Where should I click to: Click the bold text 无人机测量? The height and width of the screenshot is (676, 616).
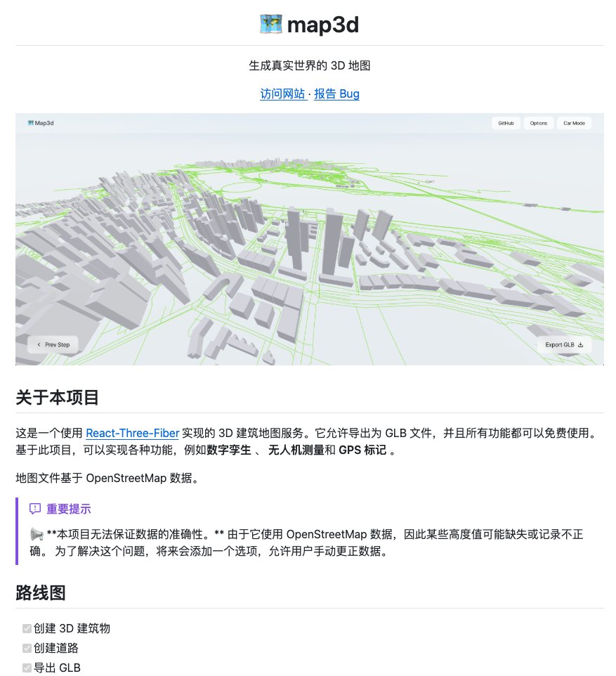point(296,450)
